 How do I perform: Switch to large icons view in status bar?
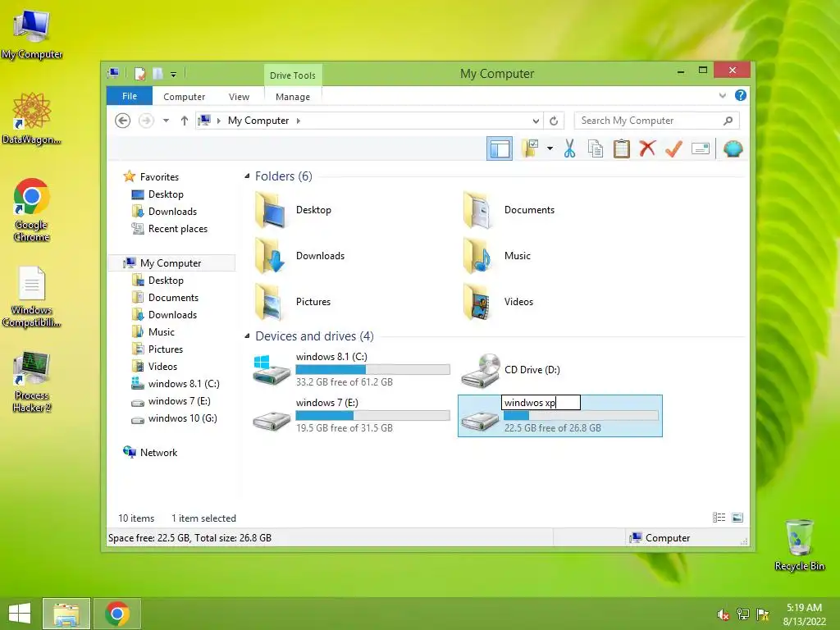coord(737,517)
